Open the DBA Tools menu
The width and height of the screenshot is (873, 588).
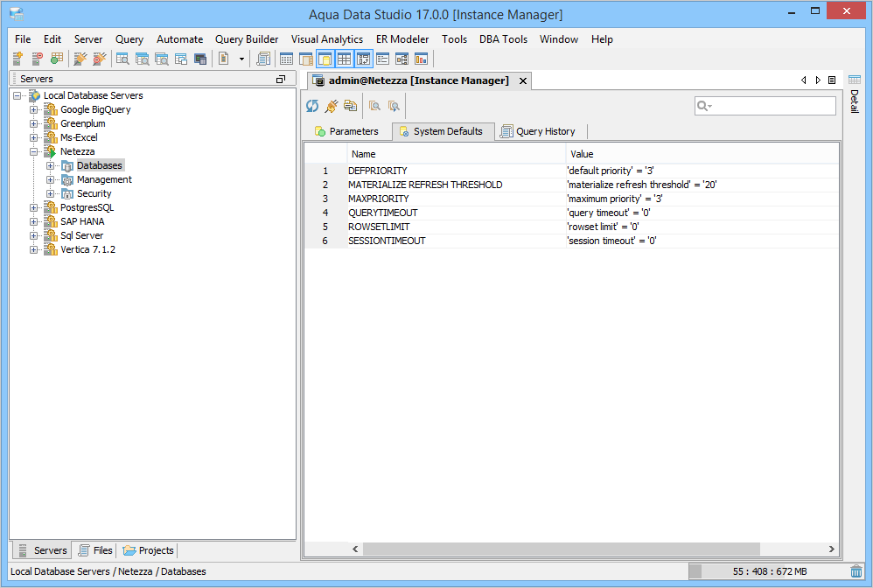[x=503, y=39]
